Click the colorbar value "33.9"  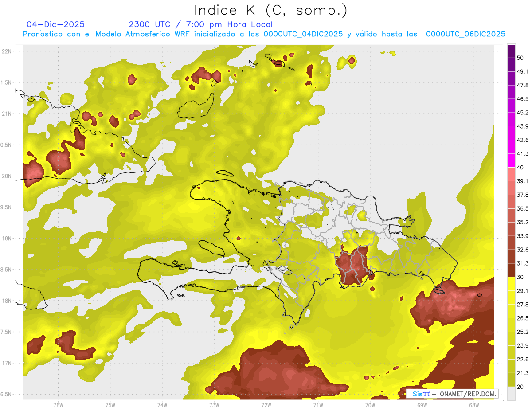(x=523, y=236)
